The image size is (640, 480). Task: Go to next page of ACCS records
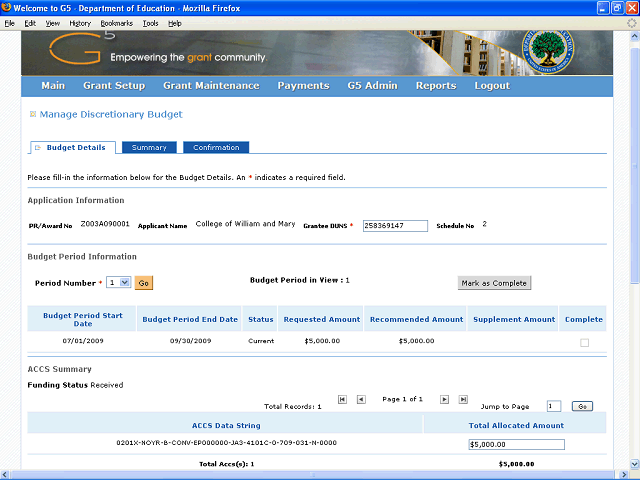click(445, 399)
